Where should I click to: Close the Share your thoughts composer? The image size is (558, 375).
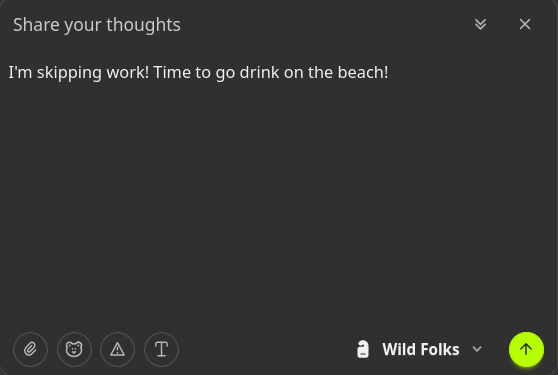[525, 24]
